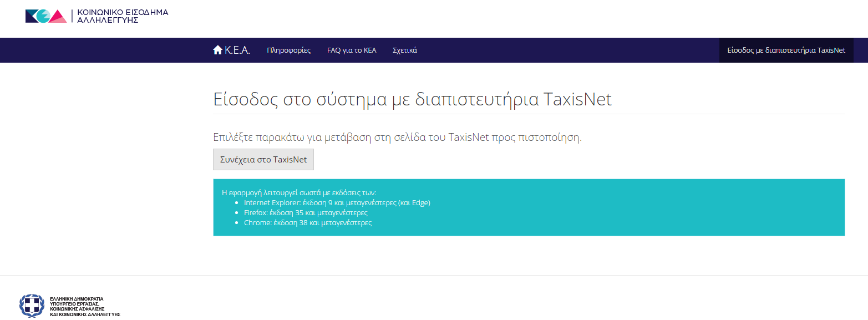Open the FAQ για το ΚΕΑ page
Screen dimensions: 868x320
coord(352,50)
